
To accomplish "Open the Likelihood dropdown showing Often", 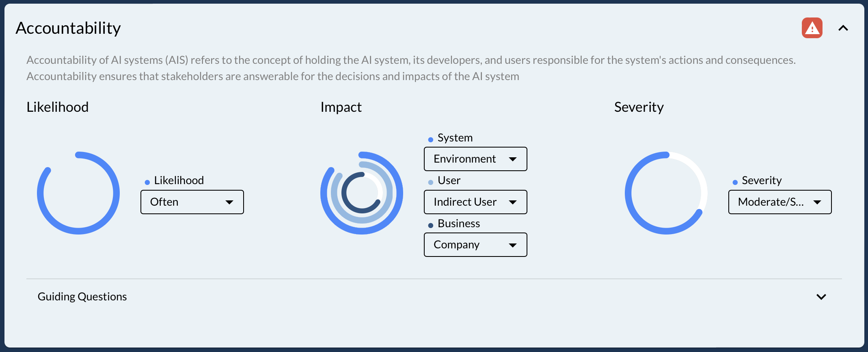I will pyautogui.click(x=192, y=202).
